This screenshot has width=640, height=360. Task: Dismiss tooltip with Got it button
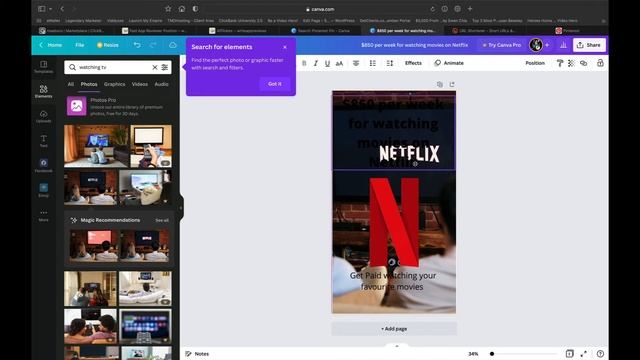tap(275, 84)
